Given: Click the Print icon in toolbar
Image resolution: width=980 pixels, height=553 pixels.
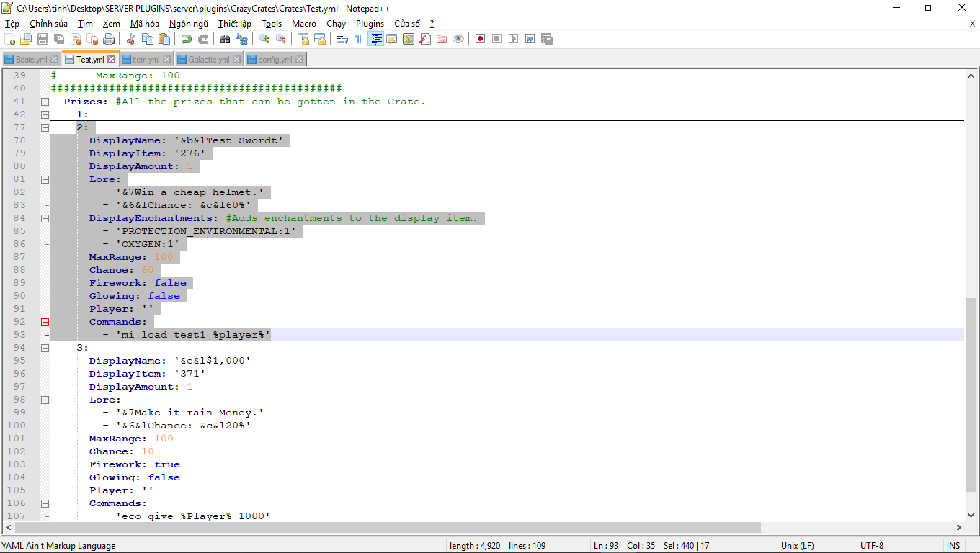Looking at the screenshot, I should pyautogui.click(x=107, y=39).
